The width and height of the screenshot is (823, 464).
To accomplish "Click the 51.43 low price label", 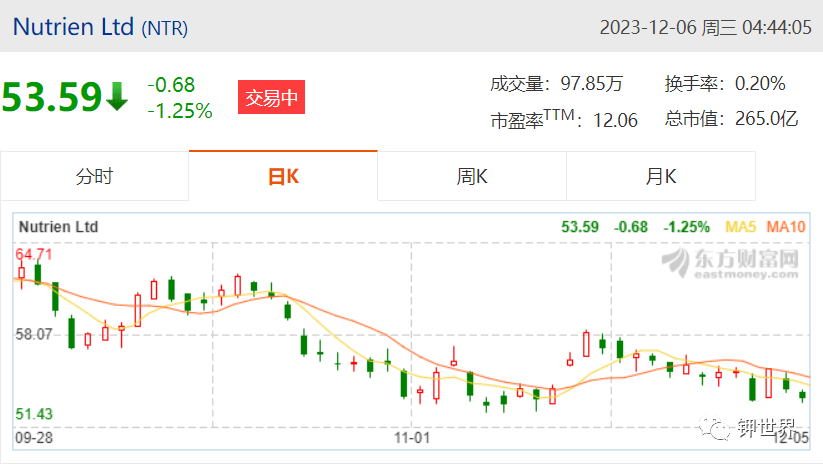I will point(34,414).
